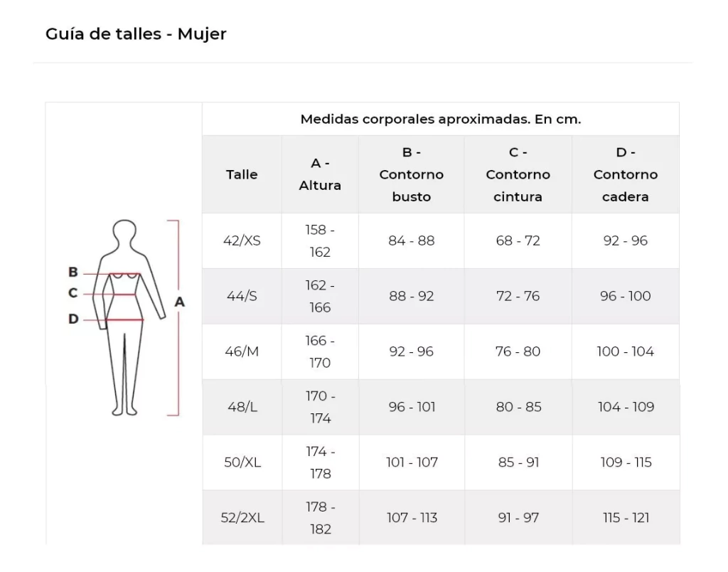This screenshot has height=572, width=728.
Task: Click the "C - Contorno cintura" header
Action: (518, 174)
